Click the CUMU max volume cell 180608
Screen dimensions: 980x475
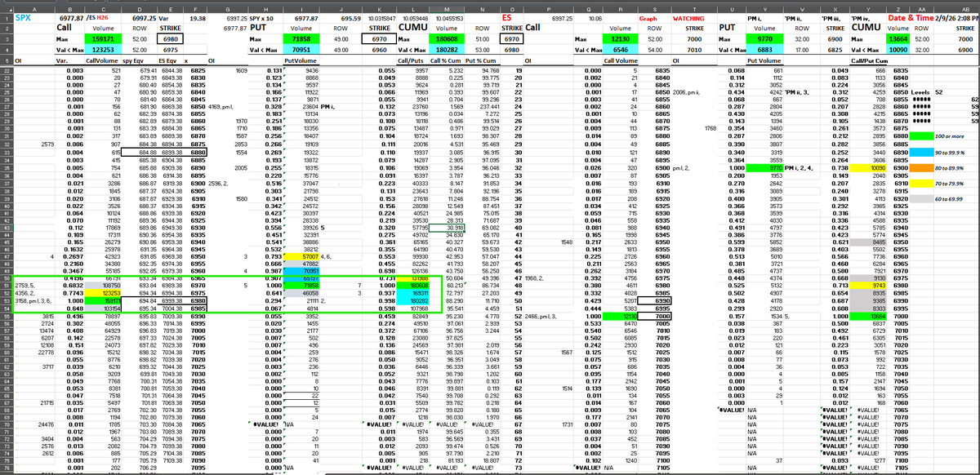[x=448, y=38]
